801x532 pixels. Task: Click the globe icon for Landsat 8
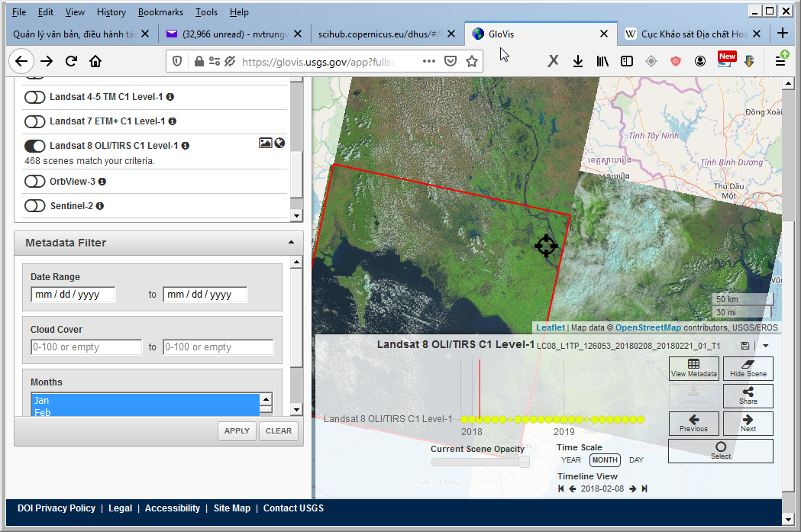coord(279,143)
